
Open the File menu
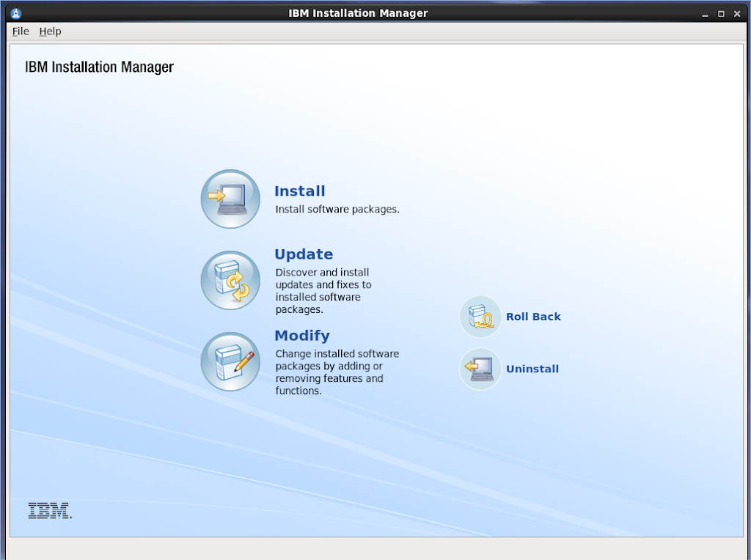21,32
